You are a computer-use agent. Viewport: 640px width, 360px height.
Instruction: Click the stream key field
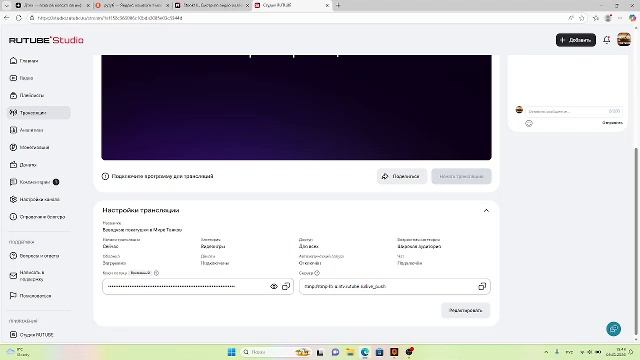[198, 287]
